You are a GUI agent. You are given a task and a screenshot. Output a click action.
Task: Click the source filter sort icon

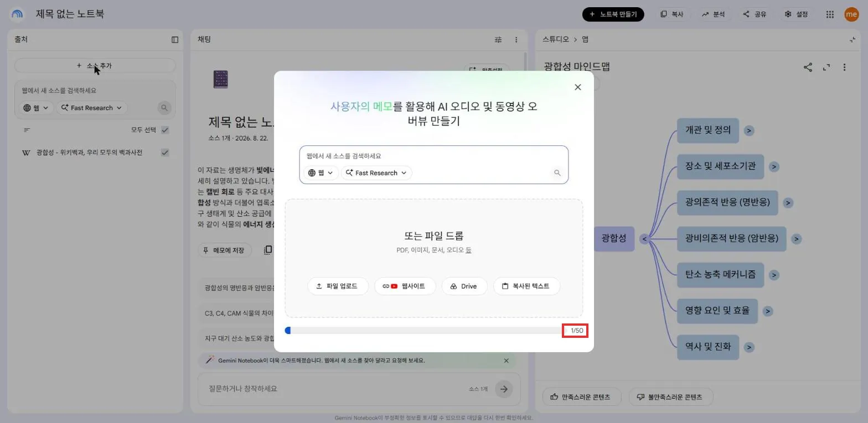tap(27, 130)
